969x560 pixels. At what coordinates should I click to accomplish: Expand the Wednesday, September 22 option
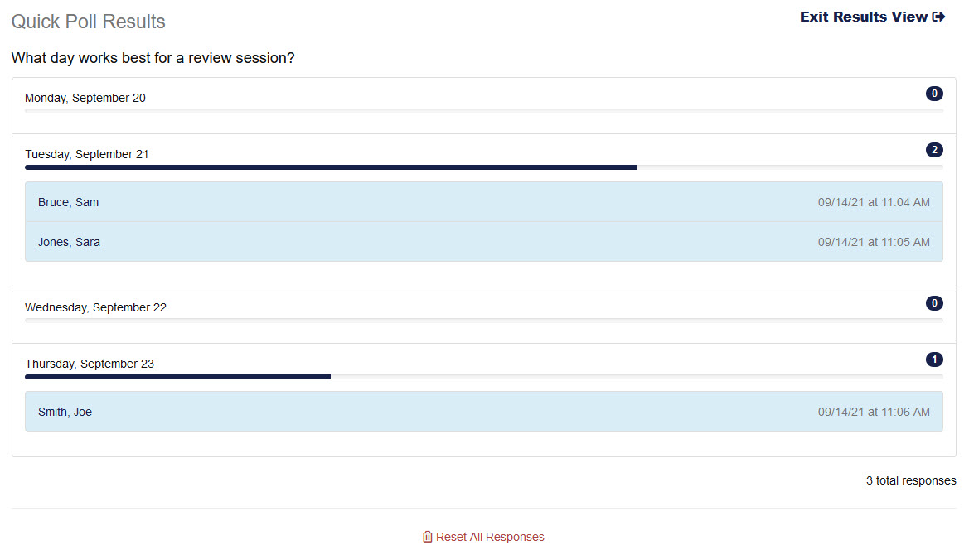click(x=95, y=307)
